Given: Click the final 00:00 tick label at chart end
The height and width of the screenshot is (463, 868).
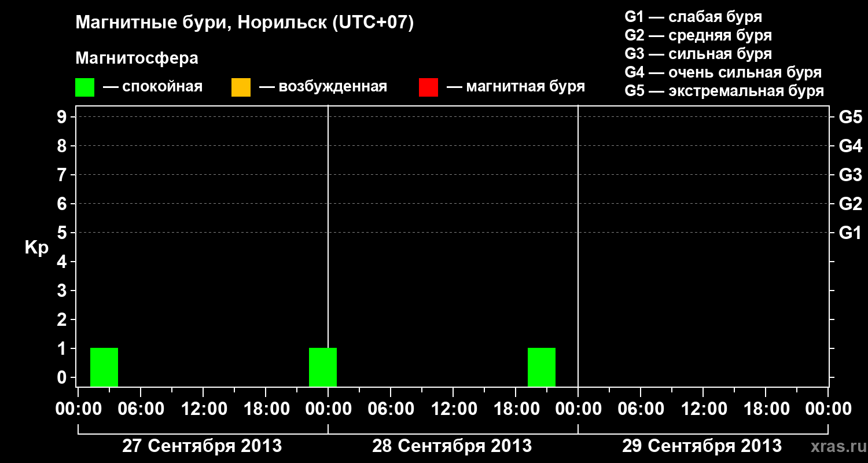Looking at the screenshot, I should click(828, 409).
